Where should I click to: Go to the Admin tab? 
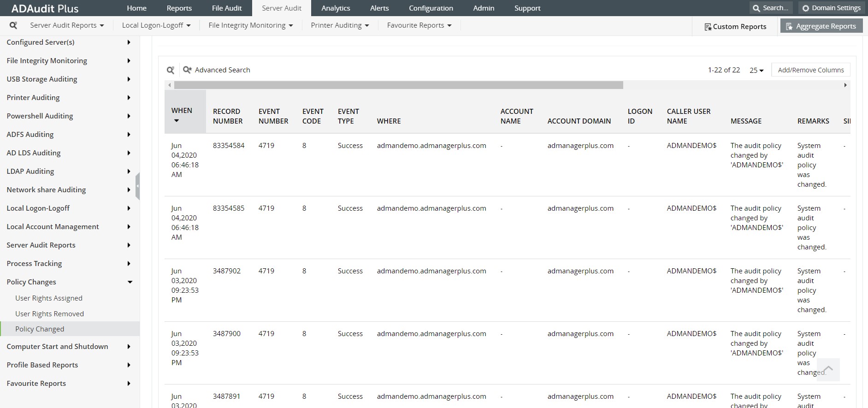click(484, 8)
